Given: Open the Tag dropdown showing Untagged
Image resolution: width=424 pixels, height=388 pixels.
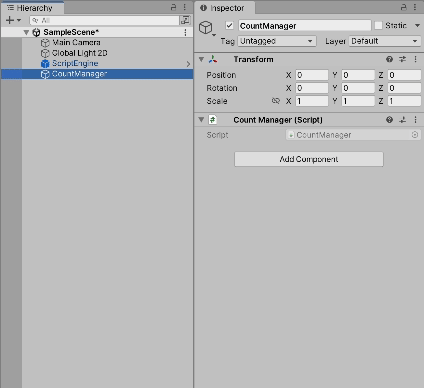Looking at the screenshot, I should (277, 41).
